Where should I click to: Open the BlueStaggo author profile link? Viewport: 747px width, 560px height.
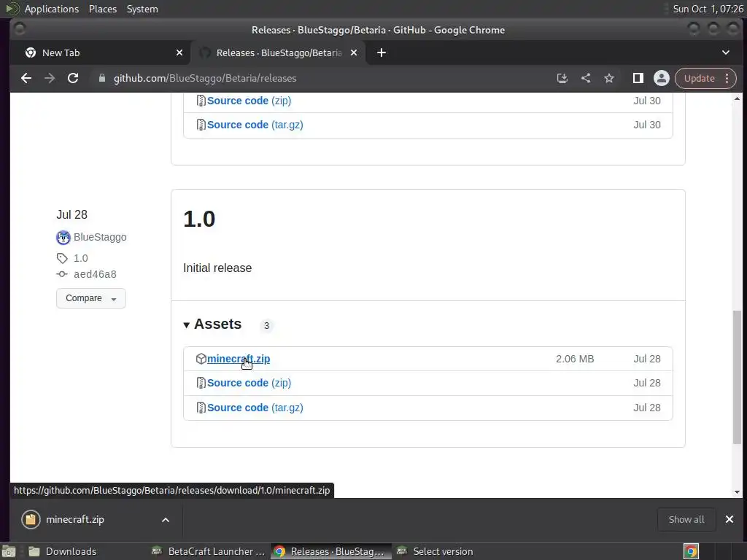[x=100, y=237]
